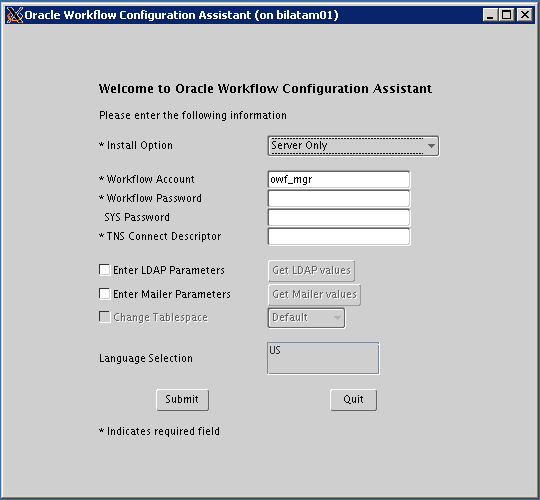Open the Install Option dropdown
This screenshot has width=540, height=500.
353,146
